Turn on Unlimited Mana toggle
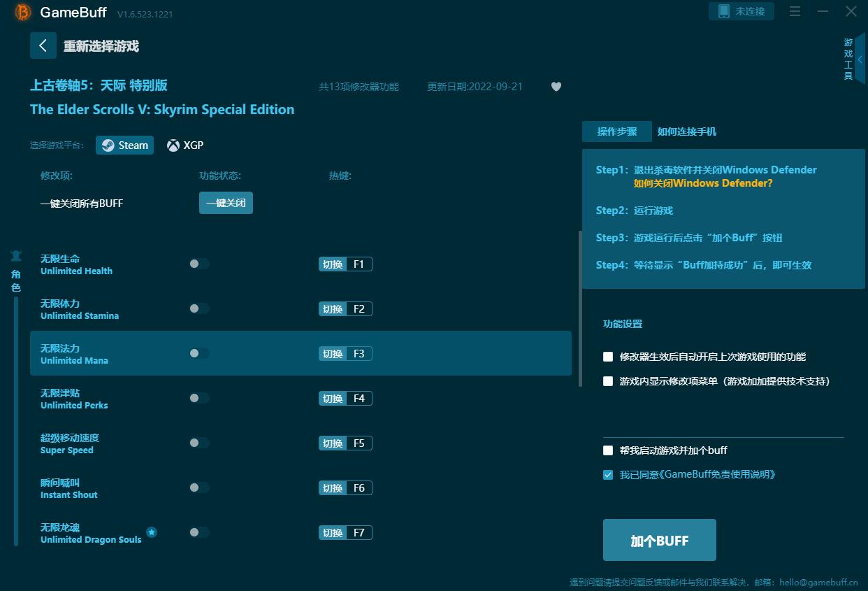868x591 pixels. point(199,353)
